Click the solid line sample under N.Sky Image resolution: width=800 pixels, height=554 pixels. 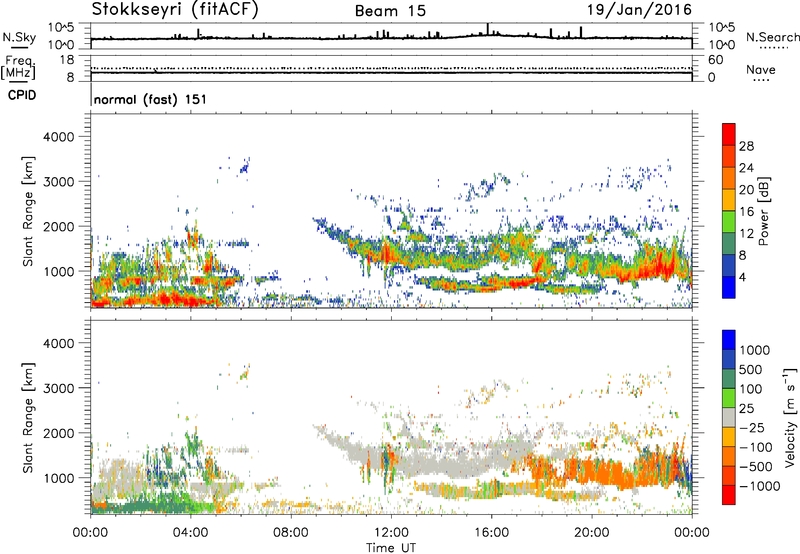(19, 47)
